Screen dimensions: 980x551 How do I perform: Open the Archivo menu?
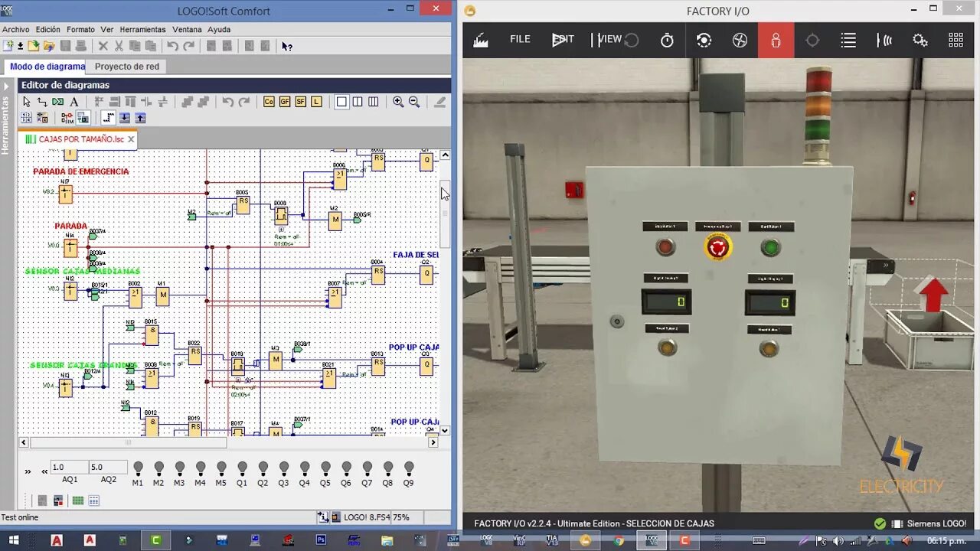[x=16, y=29]
